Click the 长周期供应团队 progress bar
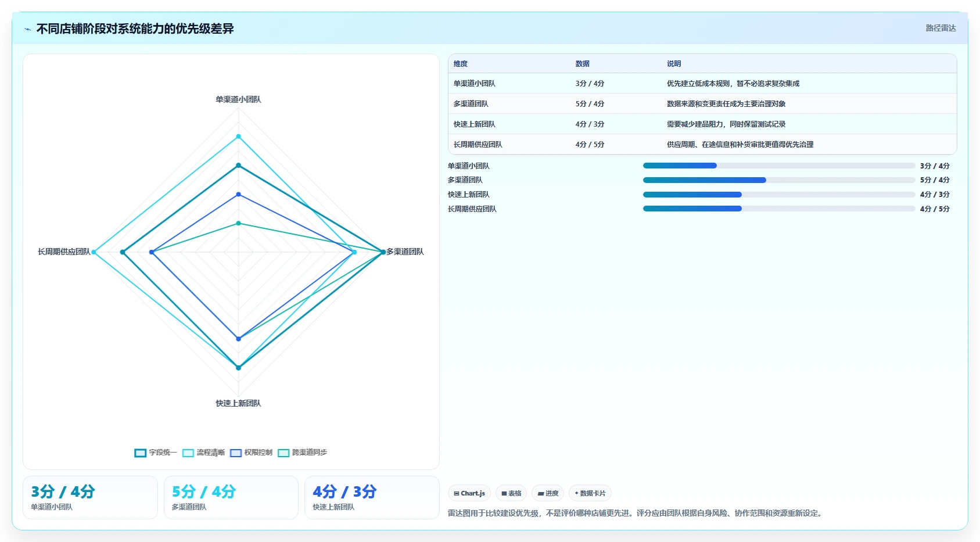Screen dimensions: 980x542 coord(779,209)
